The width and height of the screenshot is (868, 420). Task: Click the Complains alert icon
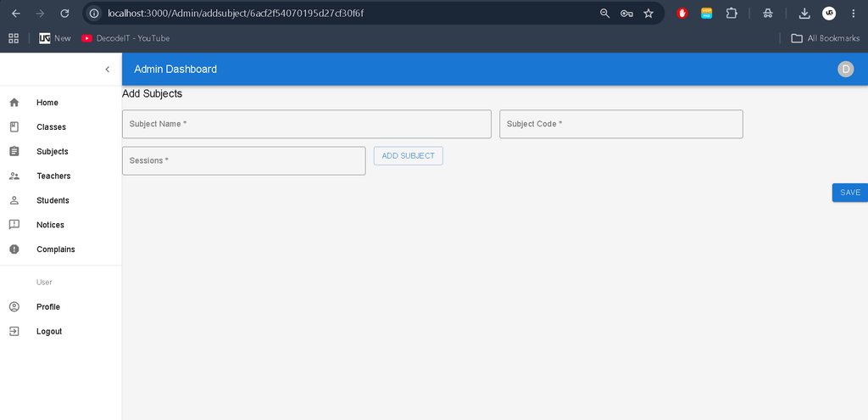(14, 249)
